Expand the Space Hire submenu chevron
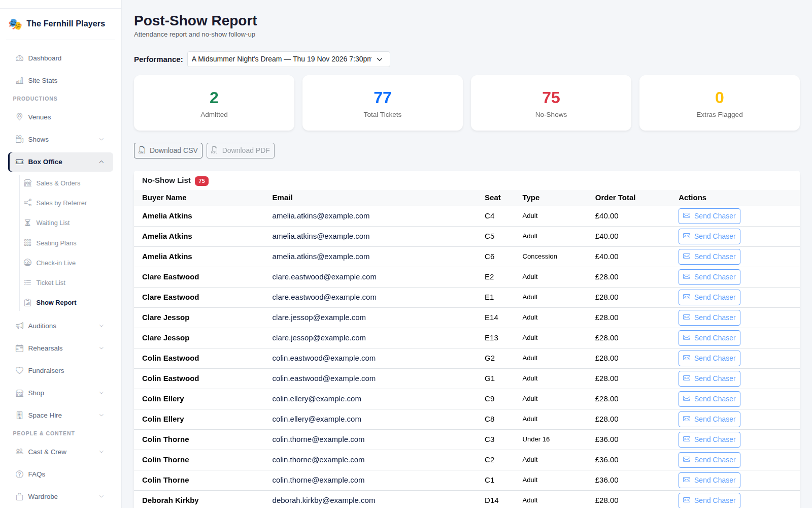812x508 pixels. click(x=101, y=416)
